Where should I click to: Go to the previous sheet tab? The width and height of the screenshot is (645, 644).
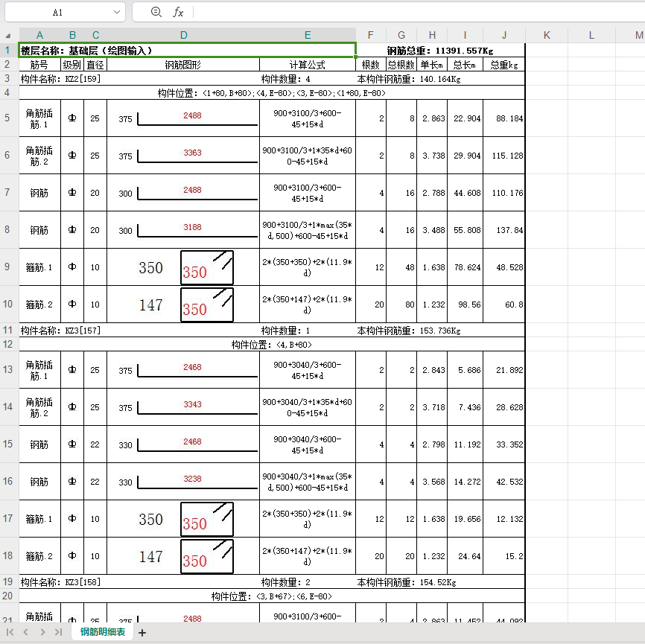(x=26, y=632)
